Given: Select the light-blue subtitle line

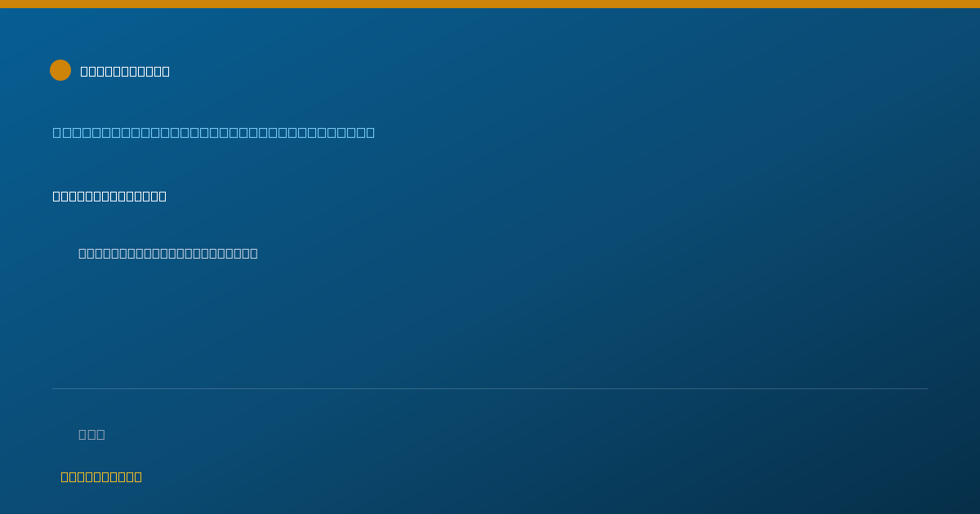Looking at the screenshot, I should (x=214, y=132).
